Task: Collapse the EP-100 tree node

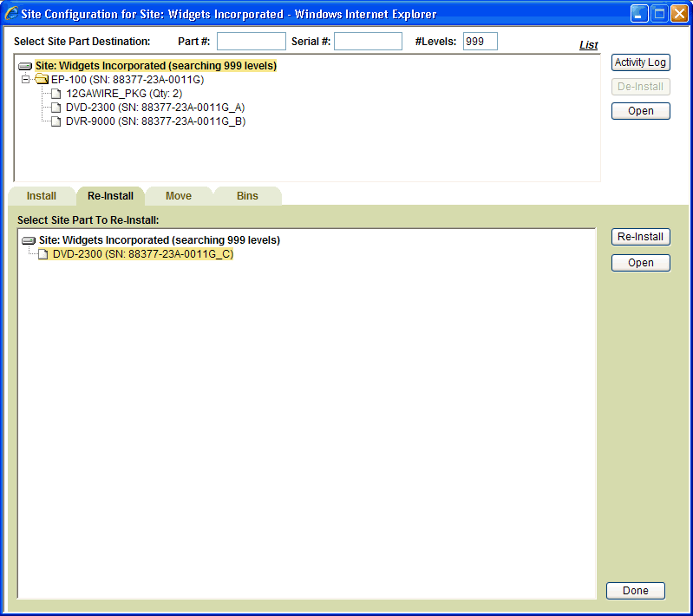Action: click(25, 80)
